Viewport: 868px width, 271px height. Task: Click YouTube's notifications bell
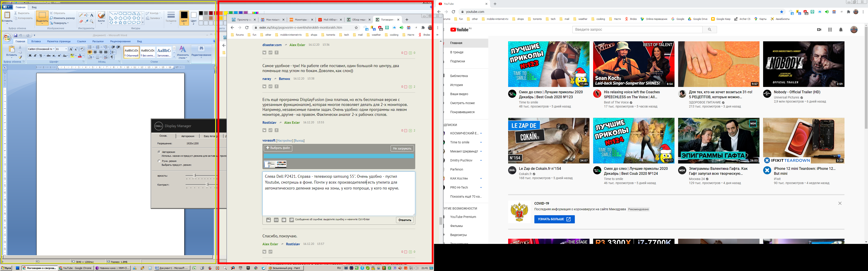point(841,30)
